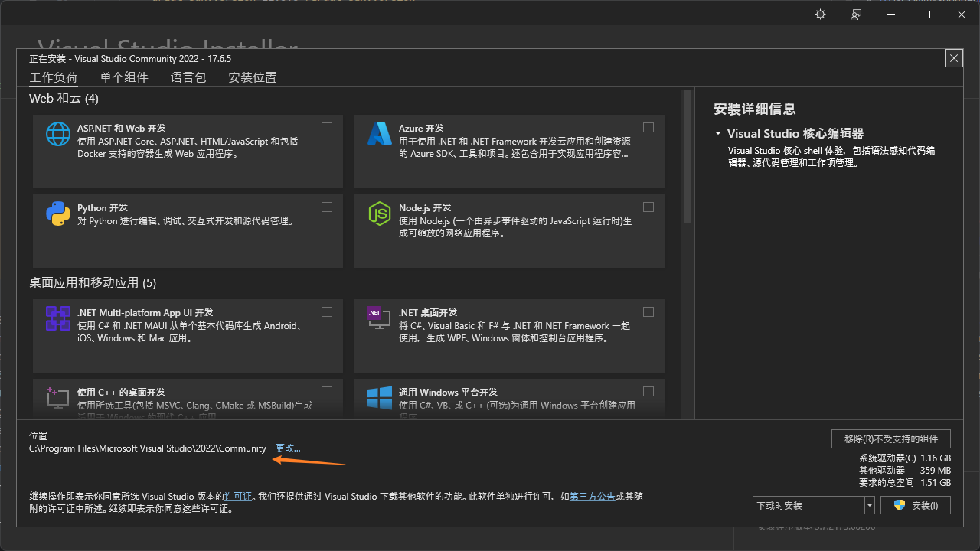Switch to the 语言包 tab
Screen dimensions: 980x551
[188, 78]
